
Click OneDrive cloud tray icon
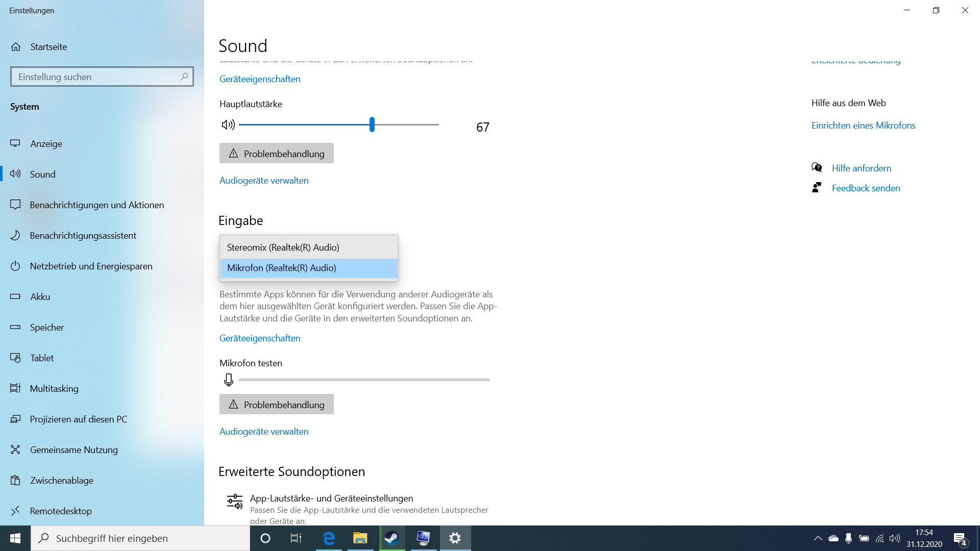834,538
